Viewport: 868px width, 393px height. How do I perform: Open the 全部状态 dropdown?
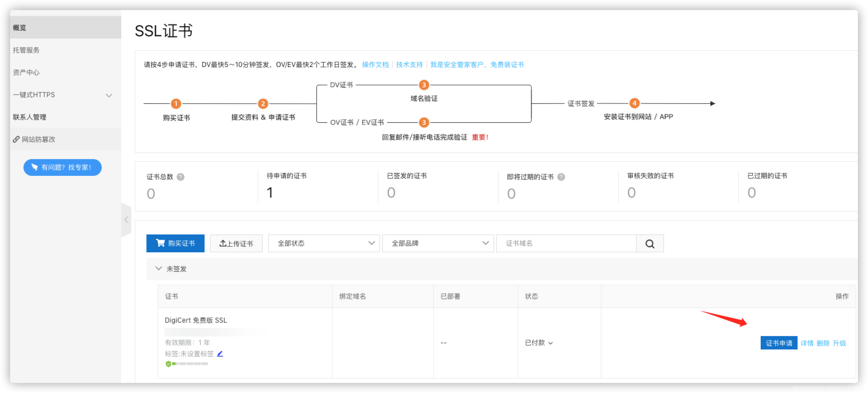324,244
